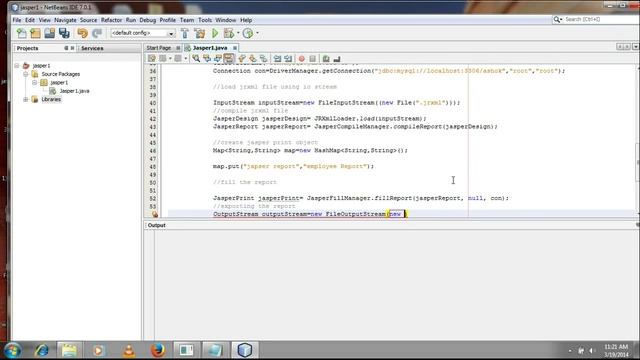
Task: Open Firefox from the taskbar
Action: (158, 350)
